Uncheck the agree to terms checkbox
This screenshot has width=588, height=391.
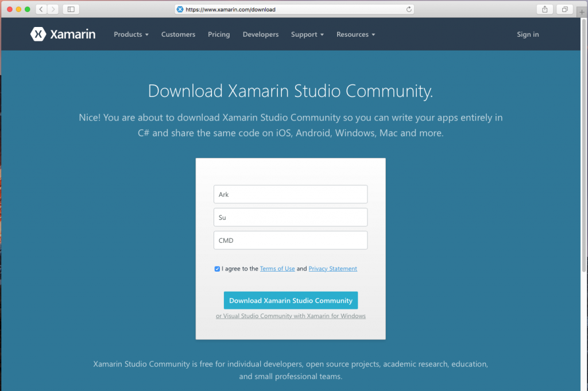[217, 269]
